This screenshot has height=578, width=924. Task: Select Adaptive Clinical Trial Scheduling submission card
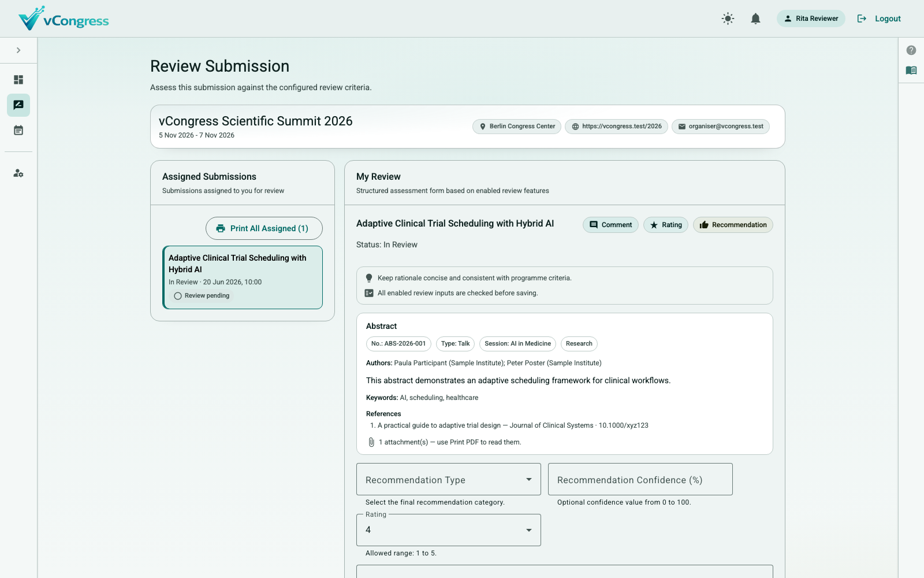click(243, 277)
